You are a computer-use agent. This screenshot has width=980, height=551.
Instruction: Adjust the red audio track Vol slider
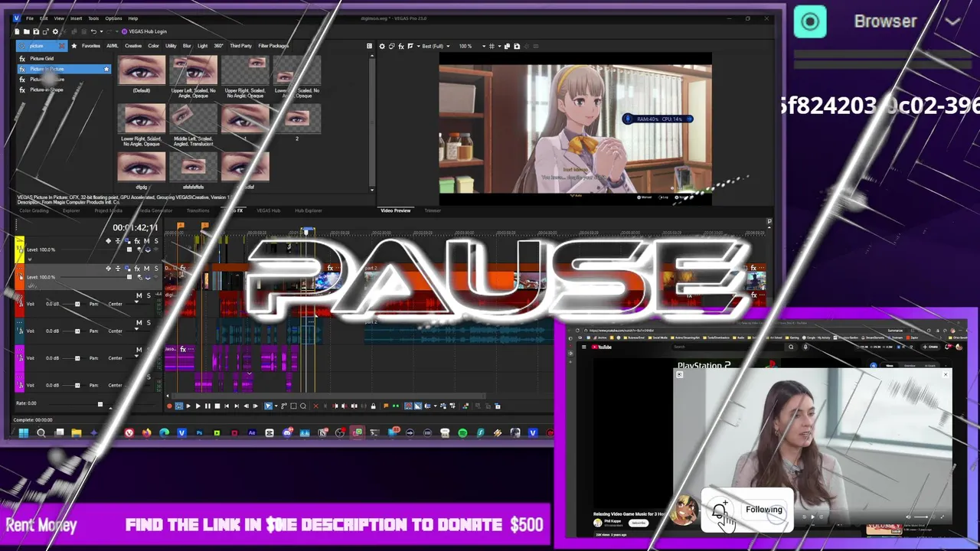(76, 304)
